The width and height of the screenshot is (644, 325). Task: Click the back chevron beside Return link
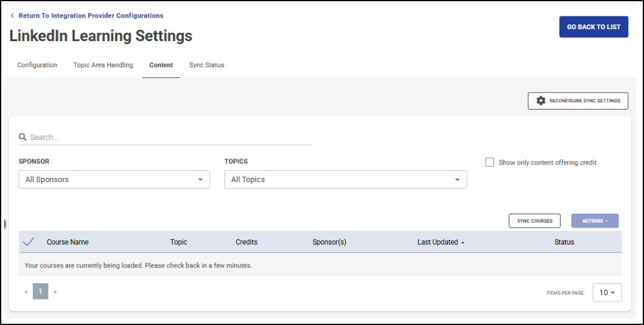(12, 16)
